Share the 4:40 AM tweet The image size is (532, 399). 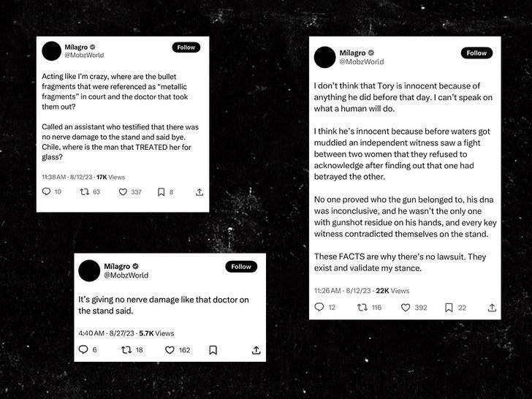pyautogui.click(x=256, y=350)
